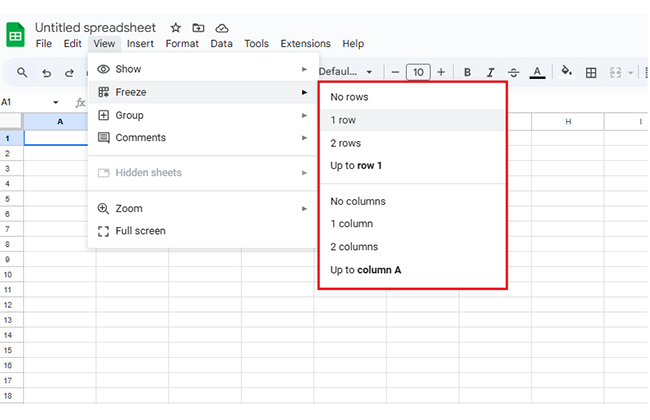The image size is (650, 420).
Task: Click the font size input field
Action: click(x=418, y=72)
